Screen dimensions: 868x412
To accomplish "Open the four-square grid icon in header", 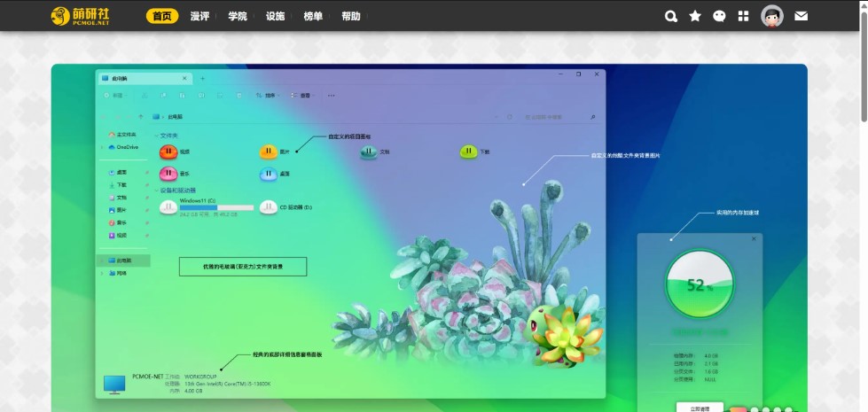I will 743,16.
